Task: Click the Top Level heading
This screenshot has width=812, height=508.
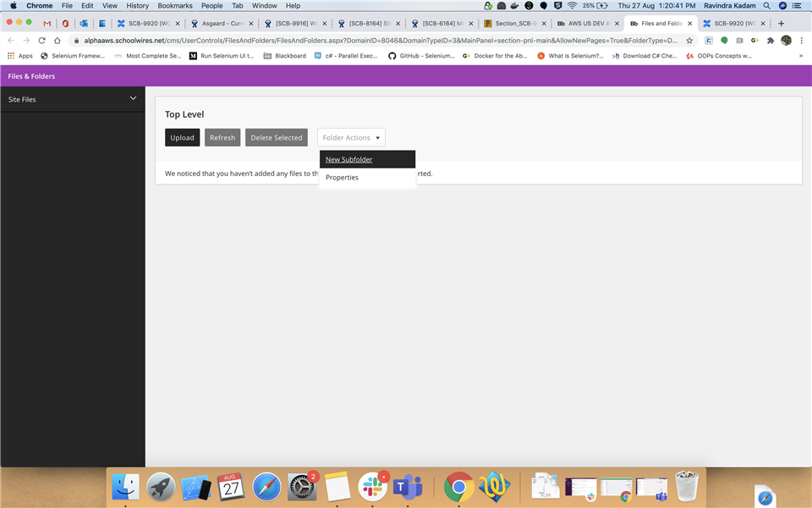Action: (184, 114)
